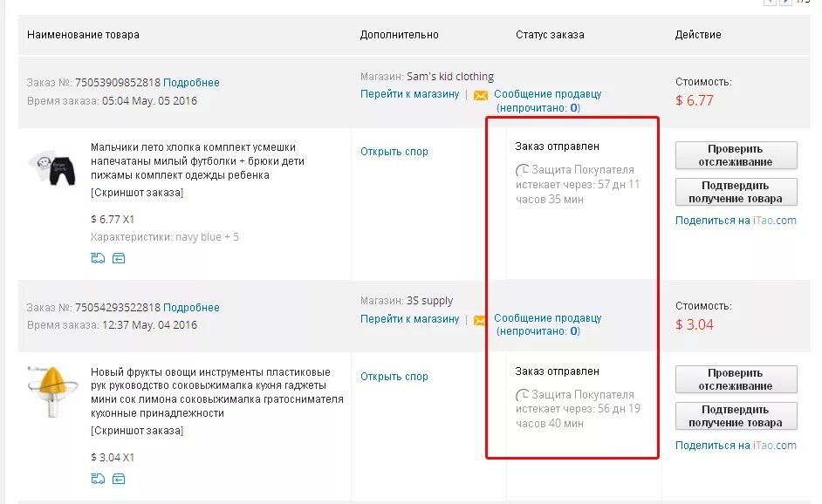This screenshot has width=822, height=504.
Task: Check tracking for $3.04 order
Action: 736,379
